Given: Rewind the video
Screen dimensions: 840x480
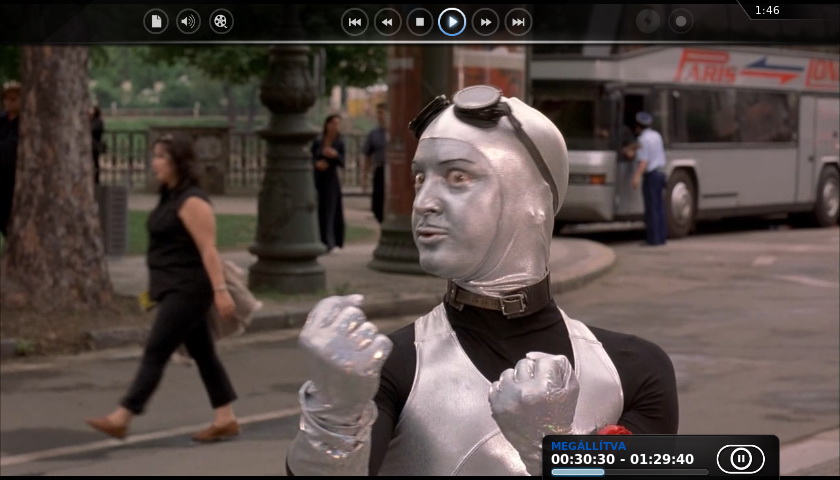Looking at the screenshot, I should 387,22.
